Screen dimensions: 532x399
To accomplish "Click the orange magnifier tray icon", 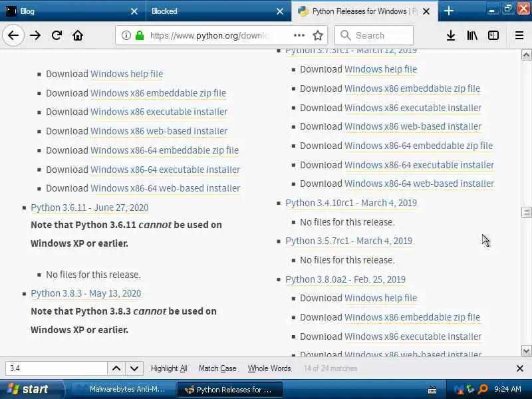I will coord(483,389).
